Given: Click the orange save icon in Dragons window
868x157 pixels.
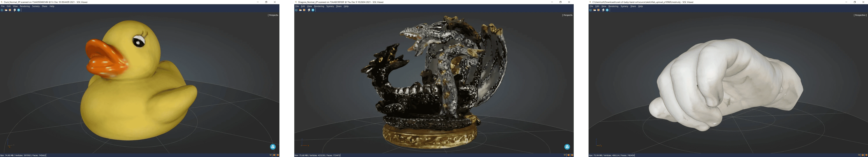Looking at the screenshot, I should [304, 10].
